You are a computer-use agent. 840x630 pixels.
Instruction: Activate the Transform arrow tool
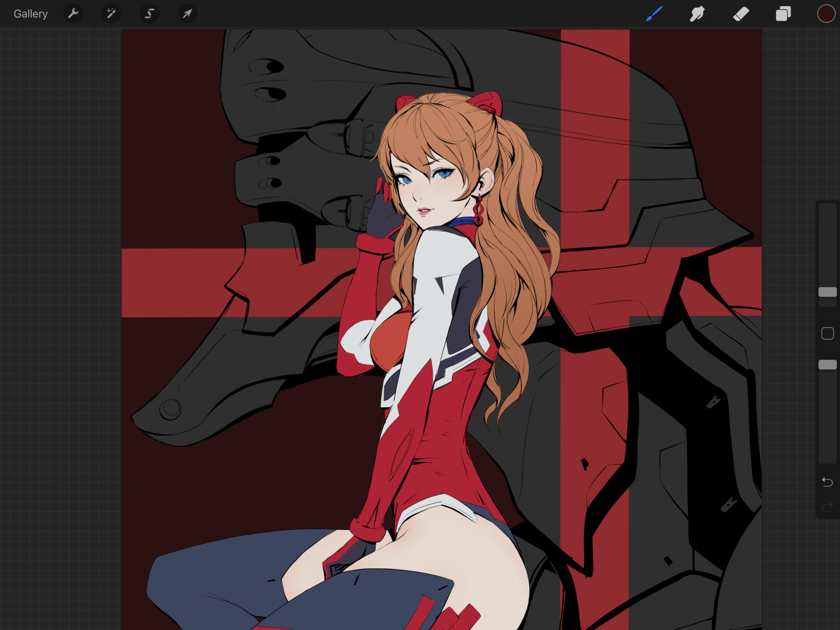click(x=187, y=14)
